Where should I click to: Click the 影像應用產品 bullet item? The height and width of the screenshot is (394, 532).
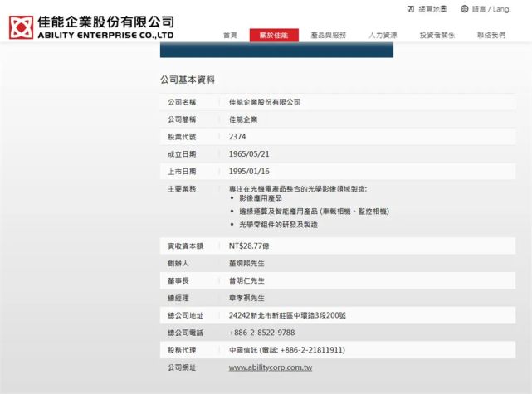pos(261,198)
